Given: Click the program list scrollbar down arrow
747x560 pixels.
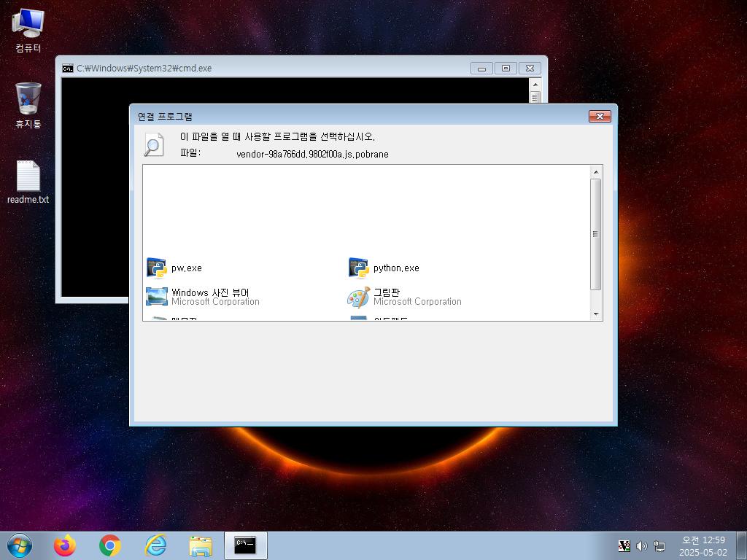Looking at the screenshot, I should click(x=595, y=314).
